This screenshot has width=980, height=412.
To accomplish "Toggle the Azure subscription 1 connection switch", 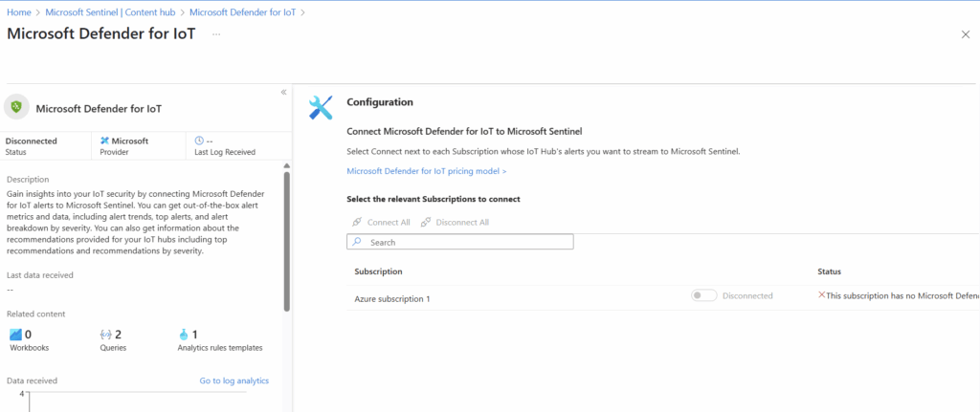I will pos(703,296).
